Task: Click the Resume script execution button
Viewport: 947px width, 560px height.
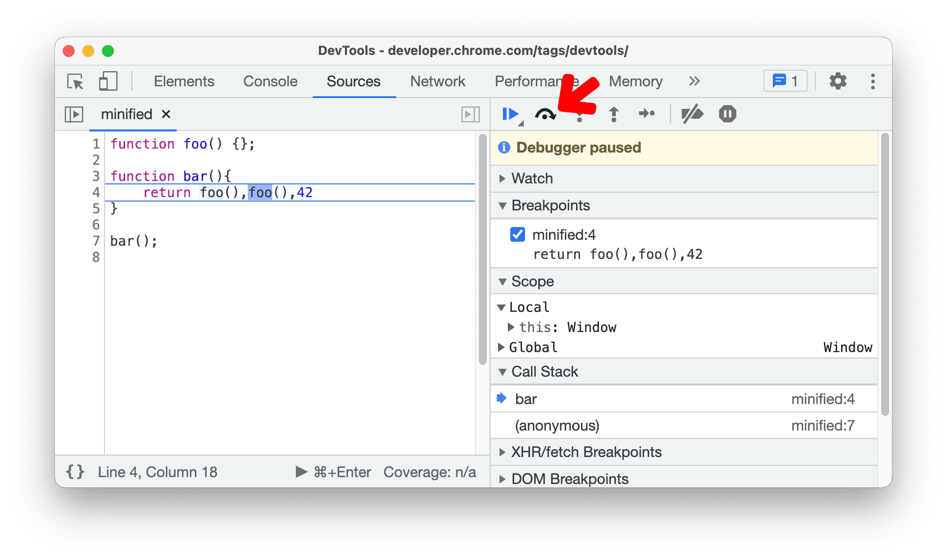Action: (x=510, y=113)
